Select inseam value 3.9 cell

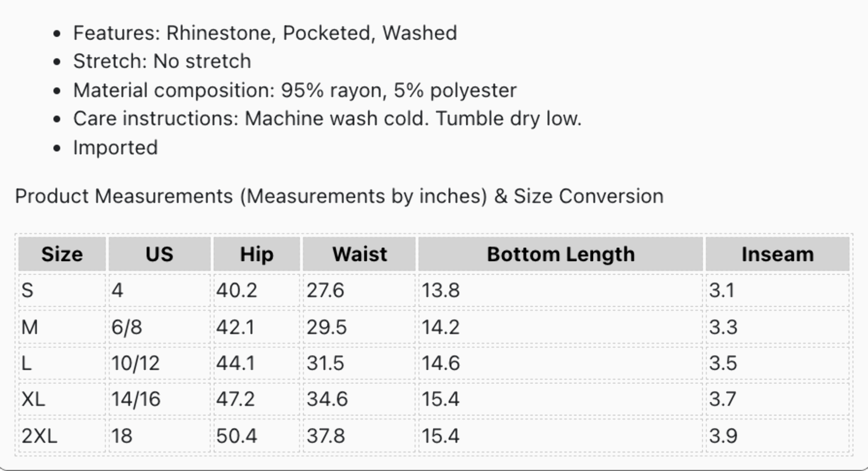(x=777, y=436)
